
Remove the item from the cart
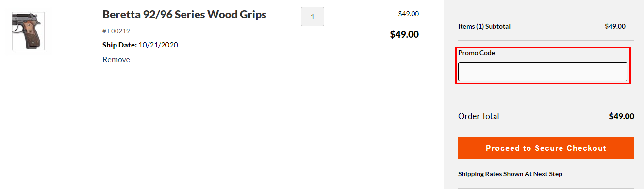tap(116, 59)
